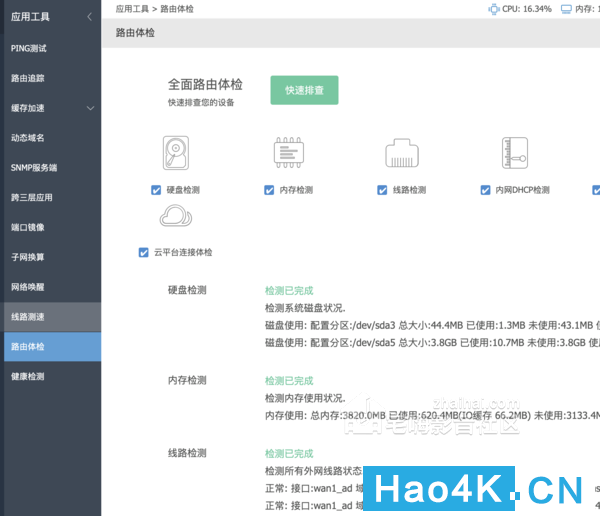Click the cloud platform connection icon
The width and height of the screenshot is (600, 516).
(x=176, y=216)
